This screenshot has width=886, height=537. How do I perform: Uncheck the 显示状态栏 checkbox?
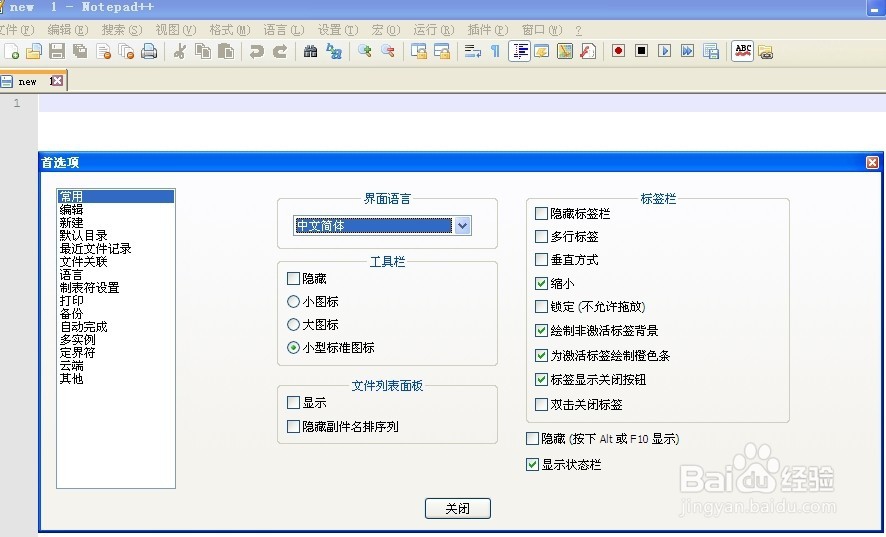pyautogui.click(x=532, y=464)
